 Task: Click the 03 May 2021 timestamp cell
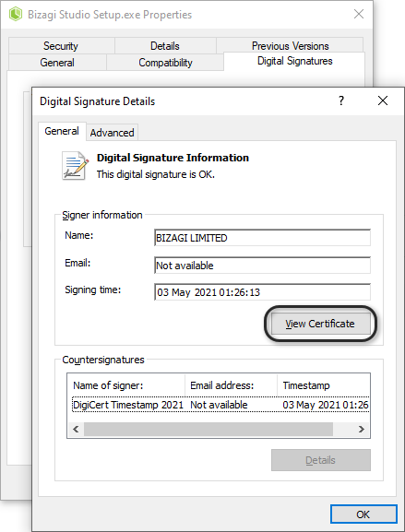(326, 405)
